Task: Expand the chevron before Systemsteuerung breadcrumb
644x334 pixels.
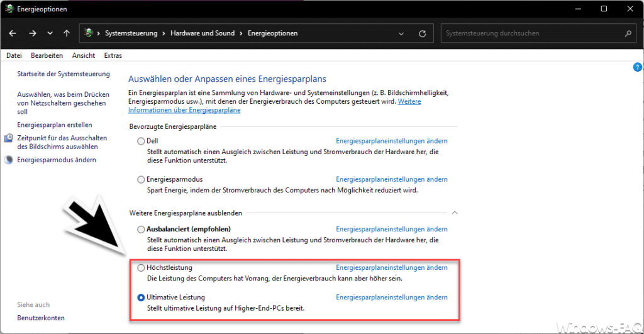Action: coord(99,34)
